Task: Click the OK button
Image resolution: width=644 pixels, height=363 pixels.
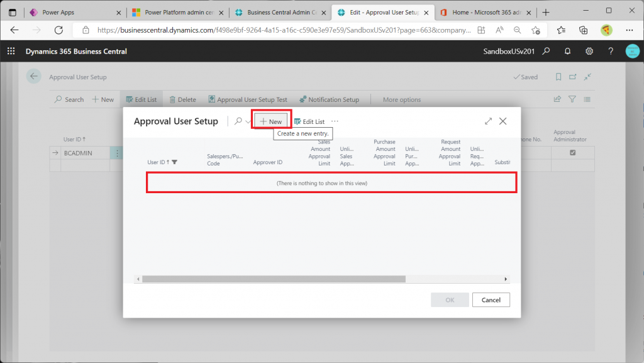Action: (x=450, y=299)
